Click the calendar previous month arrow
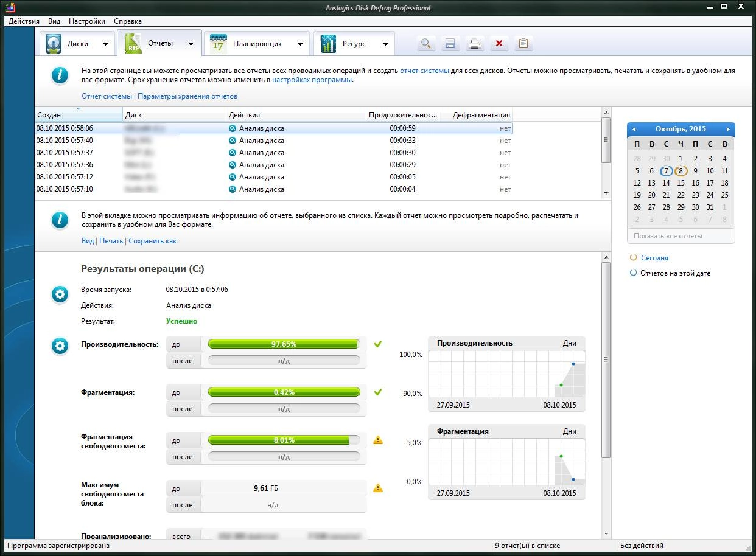Viewport: 756px width, 556px height. click(x=634, y=129)
